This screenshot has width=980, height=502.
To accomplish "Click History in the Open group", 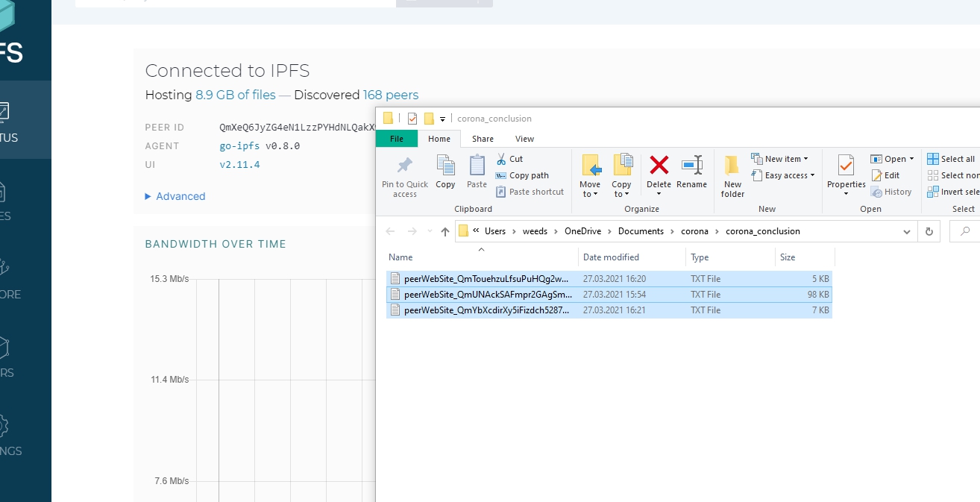I will click(x=891, y=192).
